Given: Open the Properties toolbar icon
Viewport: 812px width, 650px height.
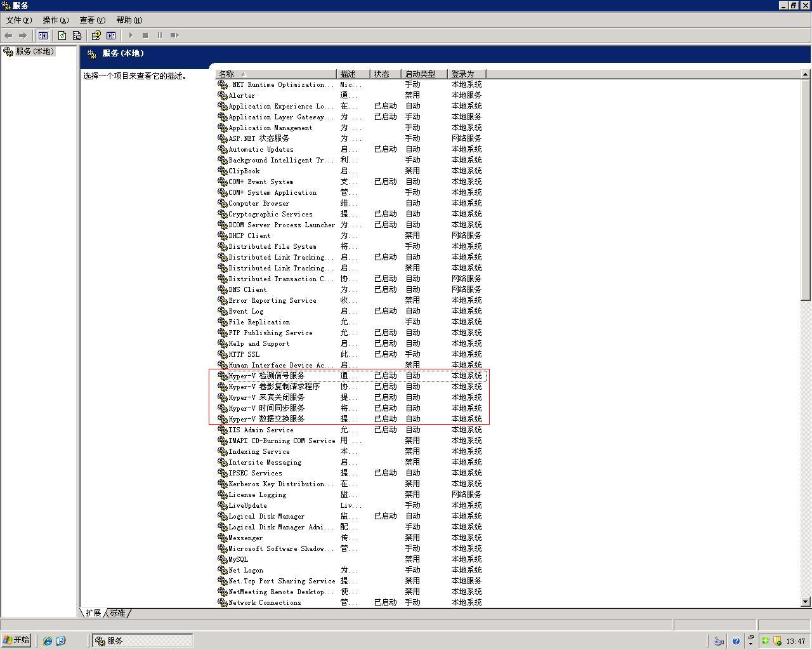Looking at the screenshot, I should 96,36.
